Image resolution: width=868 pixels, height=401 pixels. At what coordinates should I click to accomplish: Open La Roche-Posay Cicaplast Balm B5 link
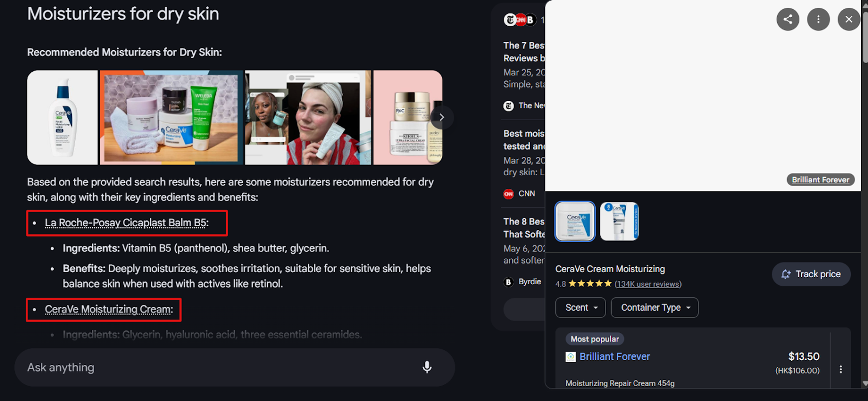coord(127,223)
